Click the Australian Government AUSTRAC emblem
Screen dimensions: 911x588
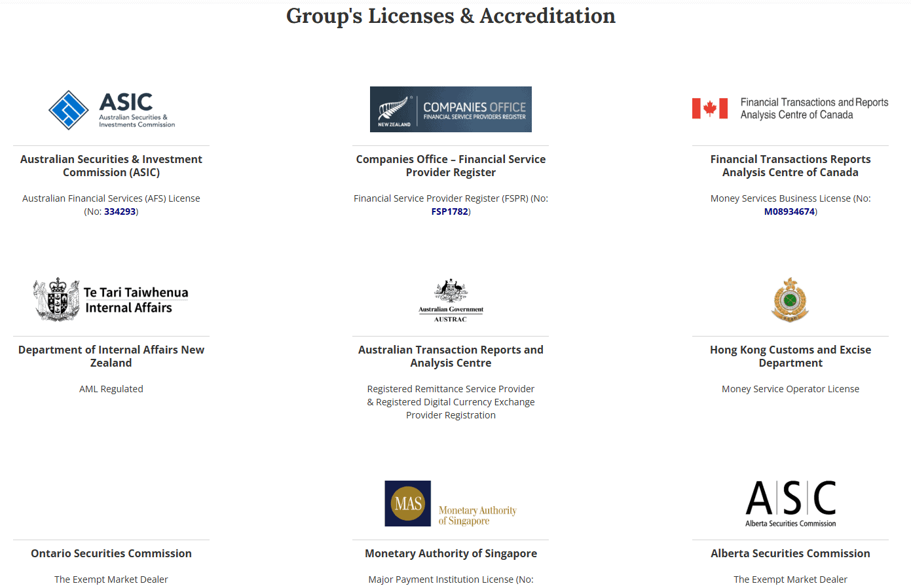click(451, 299)
